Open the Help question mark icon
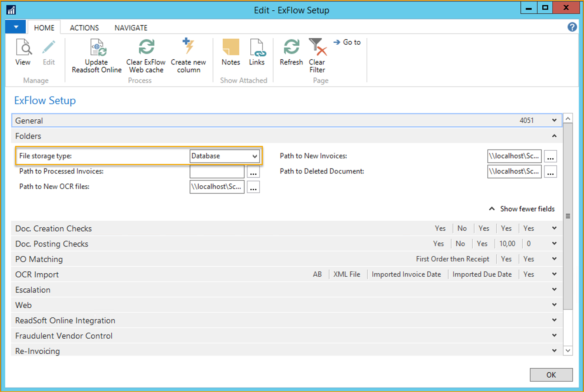The height and width of the screenshot is (392, 584). coord(572,27)
